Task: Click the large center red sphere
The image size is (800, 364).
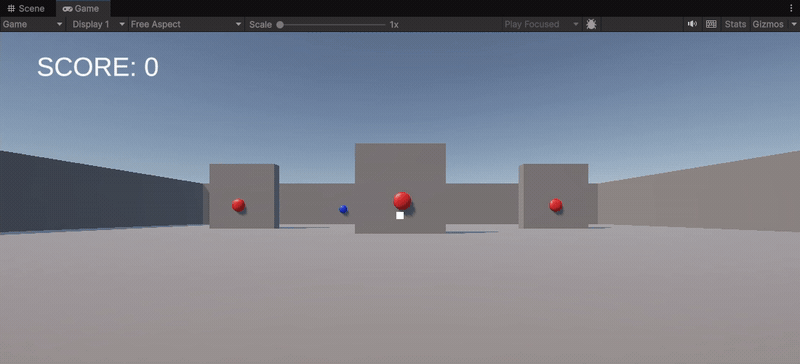Action: pyautogui.click(x=402, y=201)
